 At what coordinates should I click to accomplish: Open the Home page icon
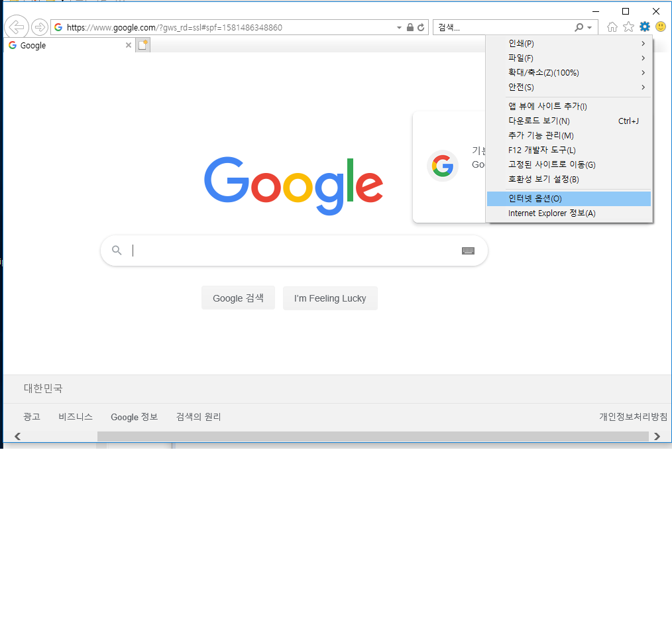click(x=612, y=27)
